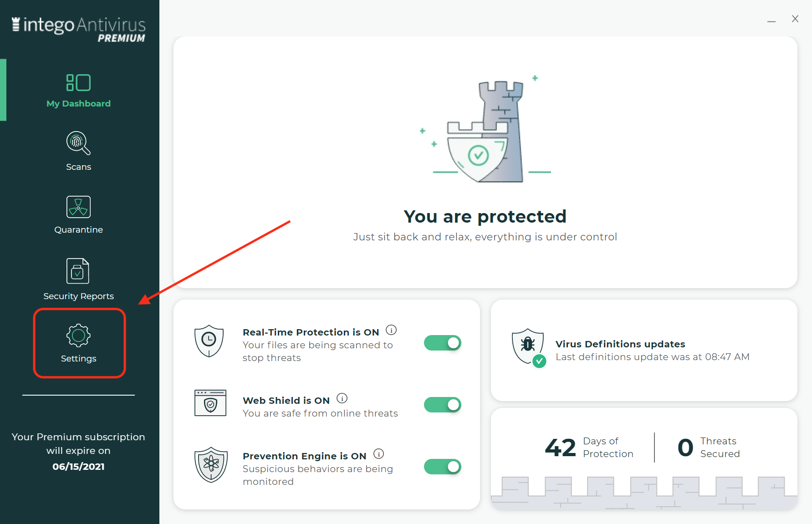Click the Real-Time Protection is ON title

pos(311,332)
